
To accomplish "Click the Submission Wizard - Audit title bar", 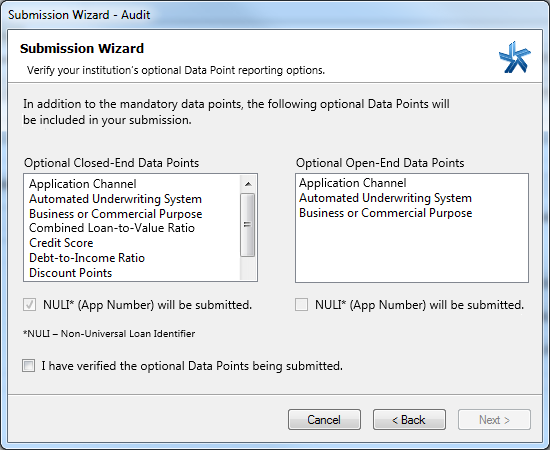I will (x=275, y=15).
